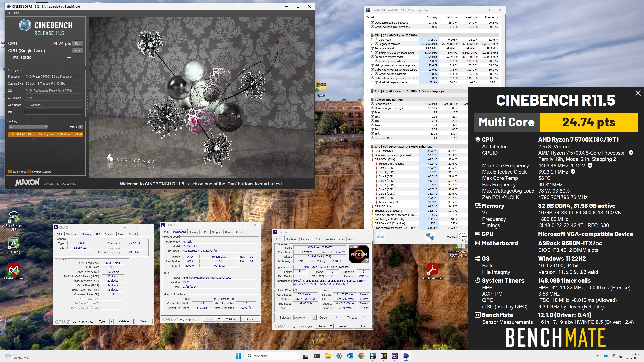Image resolution: width=644 pixels, height=362 pixels.
Task: Switch to HWiNFO taskbar icon
Action: click(x=372, y=356)
